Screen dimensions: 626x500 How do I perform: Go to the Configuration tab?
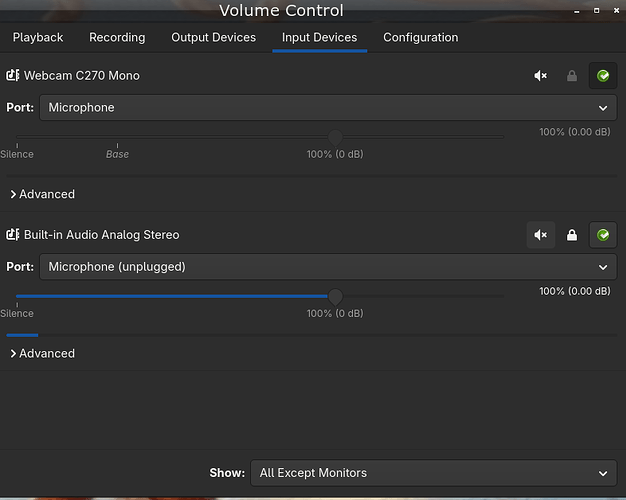pos(420,38)
